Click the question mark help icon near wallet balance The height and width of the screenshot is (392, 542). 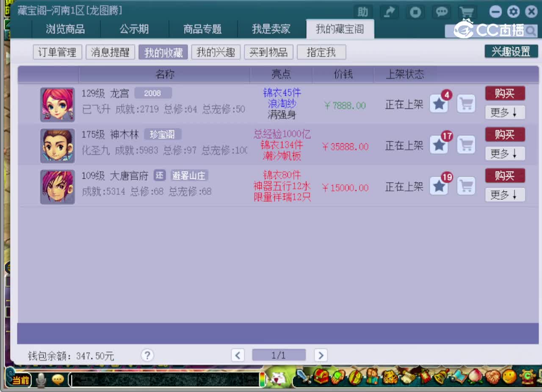(x=147, y=356)
